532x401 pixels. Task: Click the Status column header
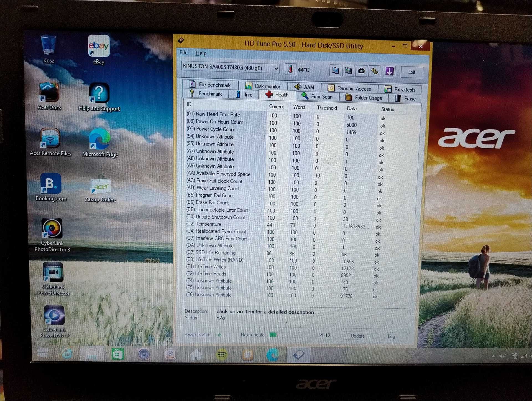(x=387, y=109)
